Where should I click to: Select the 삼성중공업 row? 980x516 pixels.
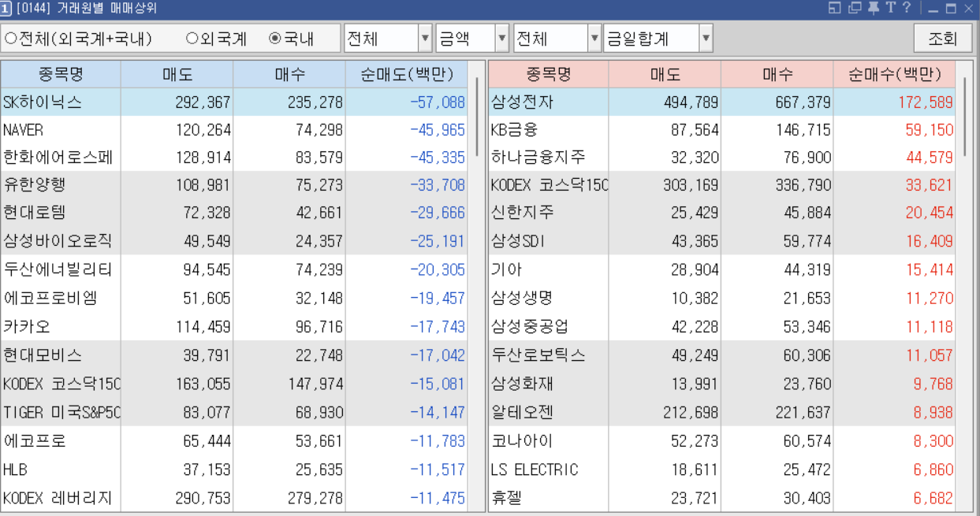(x=721, y=327)
